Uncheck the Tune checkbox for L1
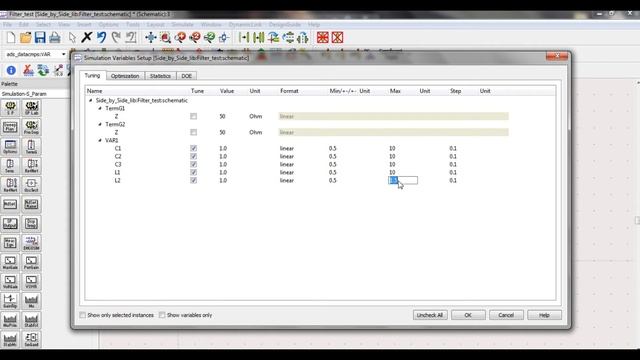The width and height of the screenshot is (640, 360). (193, 172)
